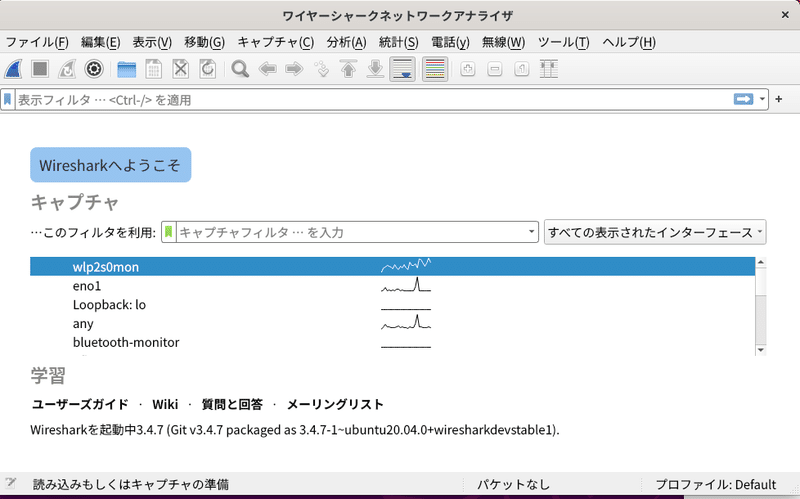Click status bar expert info icon
The image size is (800, 499).
[x=10, y=483]
